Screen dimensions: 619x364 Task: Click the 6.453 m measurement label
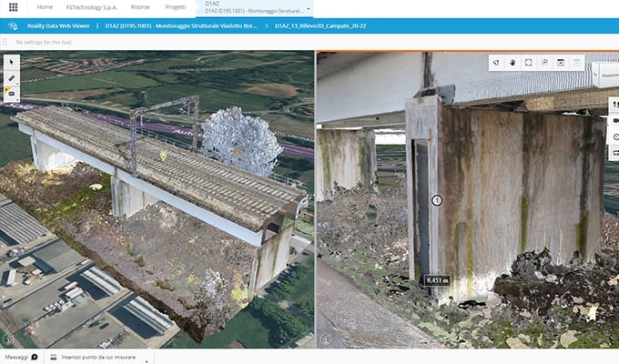tap(438, 281)
